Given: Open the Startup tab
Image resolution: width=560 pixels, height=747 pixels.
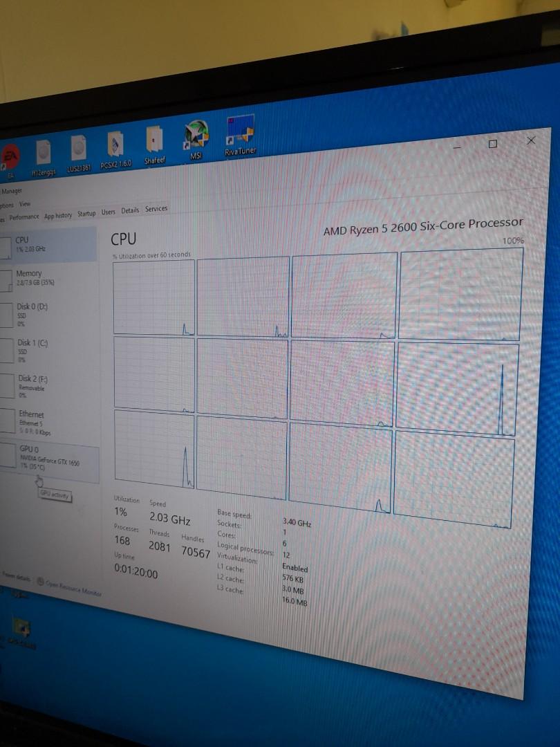Looking at the screenshot, I should (x=86, y=214).
